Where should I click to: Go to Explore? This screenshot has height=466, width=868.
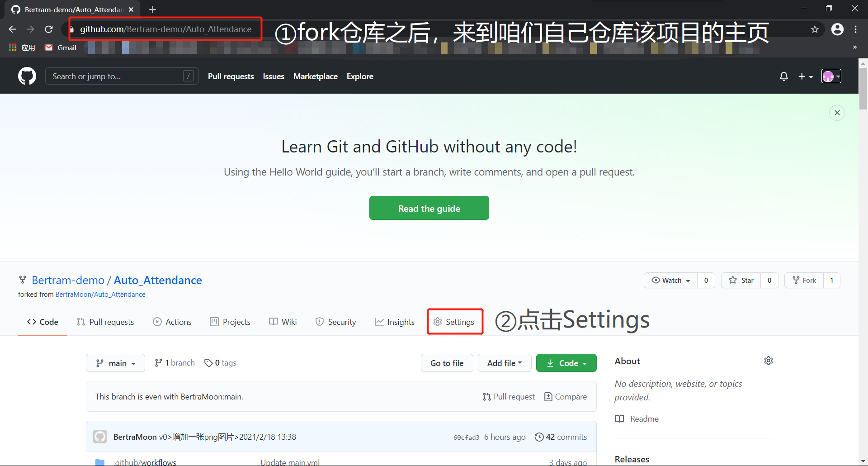pyautogui.click(x=360, y=76)
